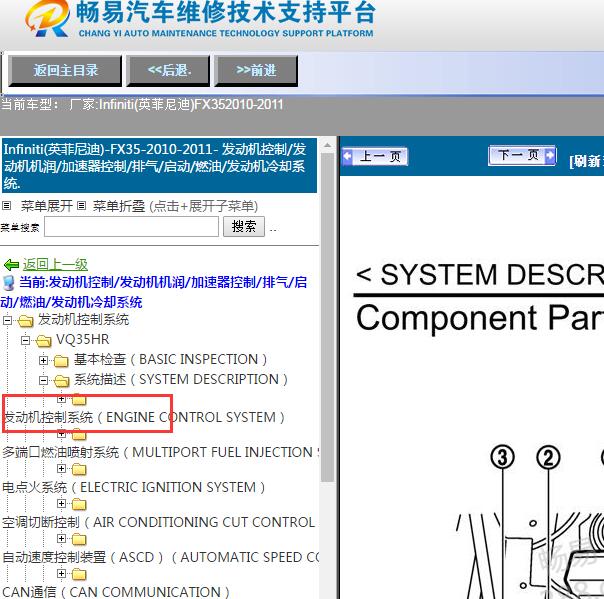
Task: Click callout number 2 in diagram
Action: click(549, 458)
